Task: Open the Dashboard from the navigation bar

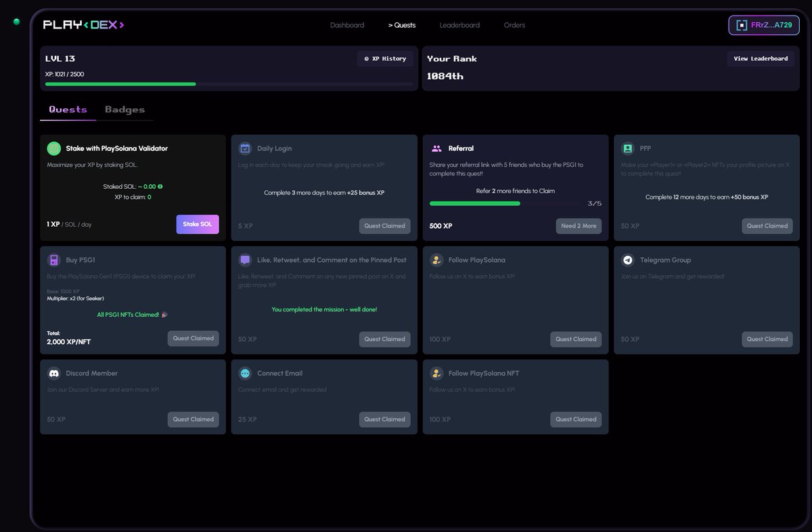Action: pos(347,25)
